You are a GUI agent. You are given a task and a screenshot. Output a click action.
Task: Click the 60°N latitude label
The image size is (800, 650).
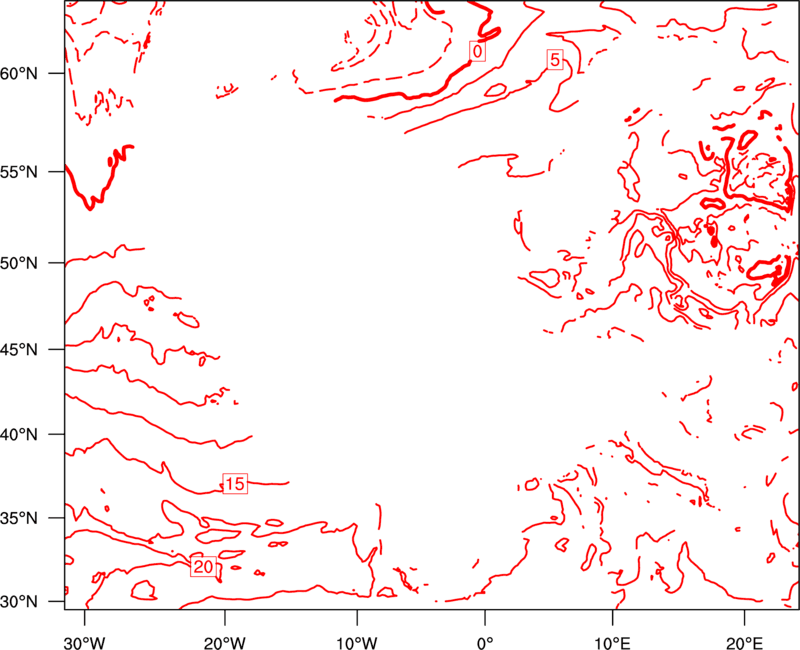click(19, 73)
